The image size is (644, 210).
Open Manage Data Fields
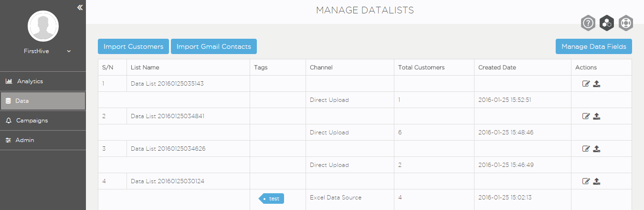click(594, 46)
